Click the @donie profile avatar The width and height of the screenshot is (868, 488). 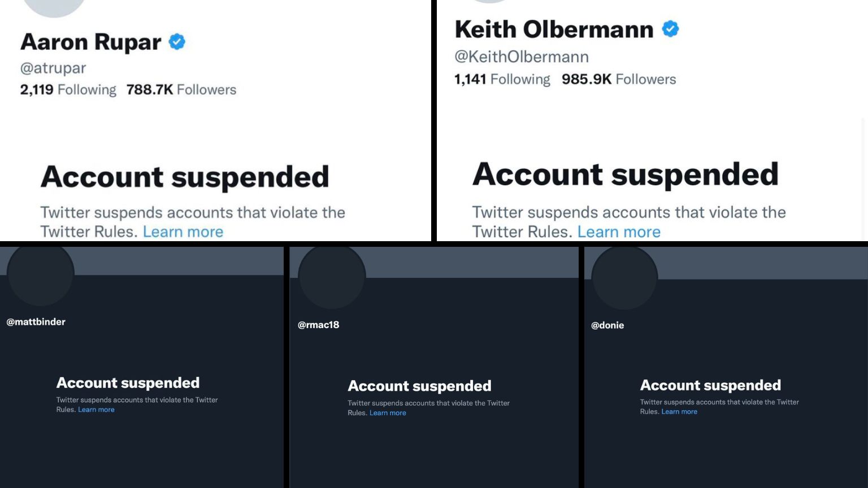tap(624, 277)
